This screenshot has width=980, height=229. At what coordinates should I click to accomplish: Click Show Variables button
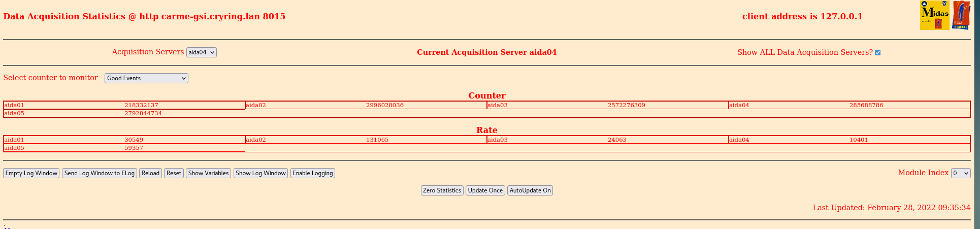coord(208,173)
